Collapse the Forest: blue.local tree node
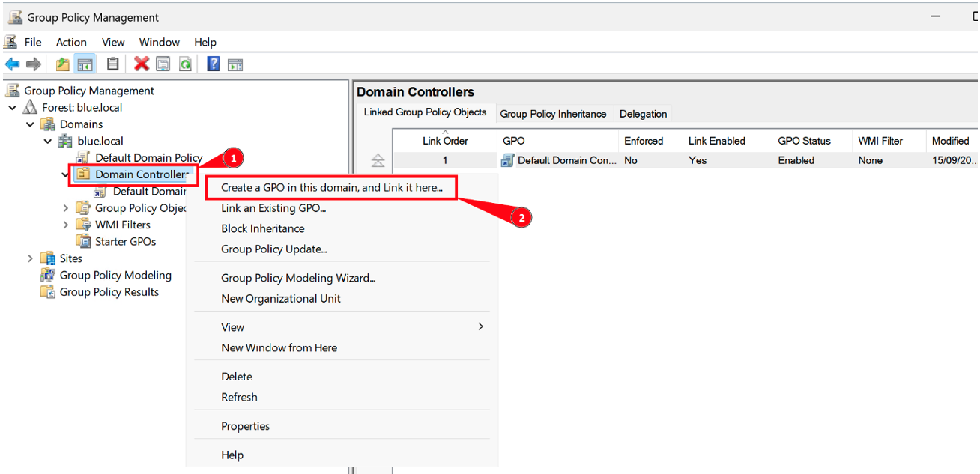Screen dimensions: 980x474 click(x=13, y=108)
